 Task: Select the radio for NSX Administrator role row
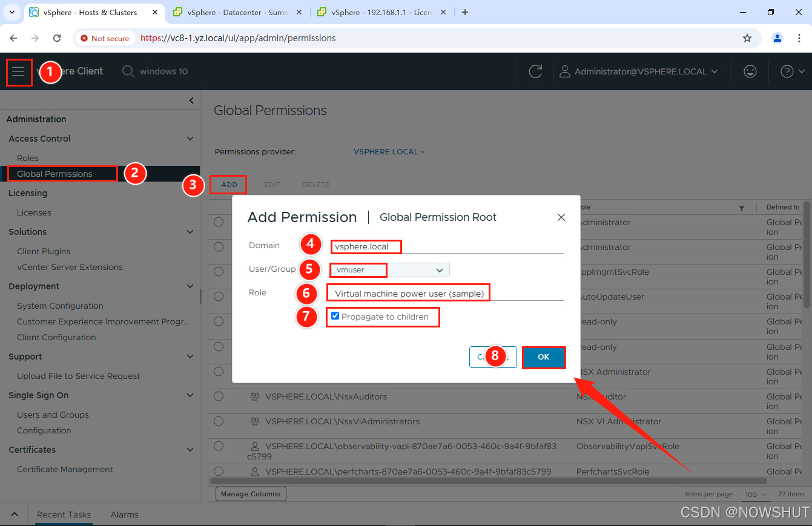click(219, 371)
